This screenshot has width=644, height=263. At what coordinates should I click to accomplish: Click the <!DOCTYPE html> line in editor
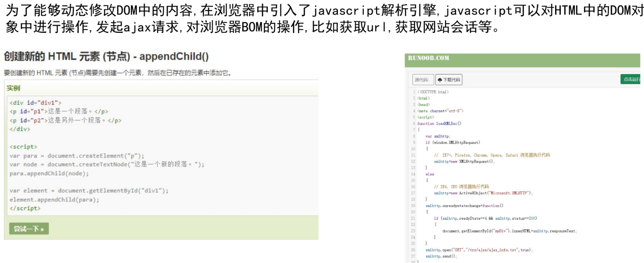click(x=433, y=92)
